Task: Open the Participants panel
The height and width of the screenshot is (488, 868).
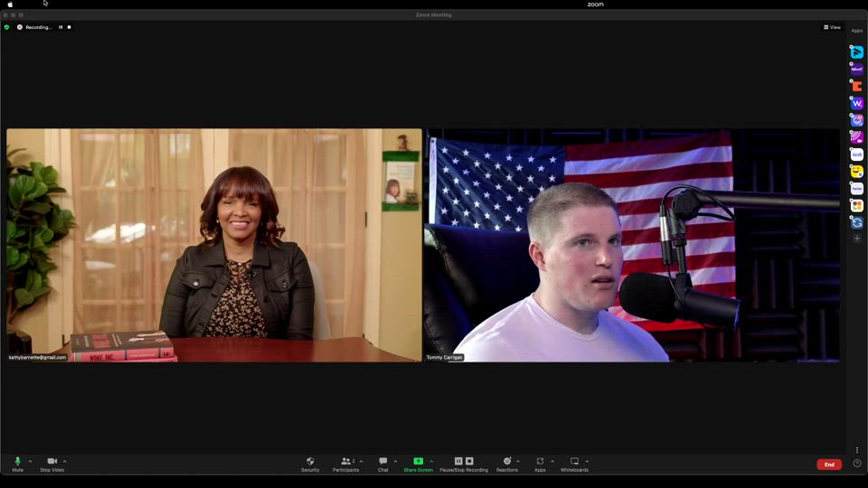Action: (345, 464)
